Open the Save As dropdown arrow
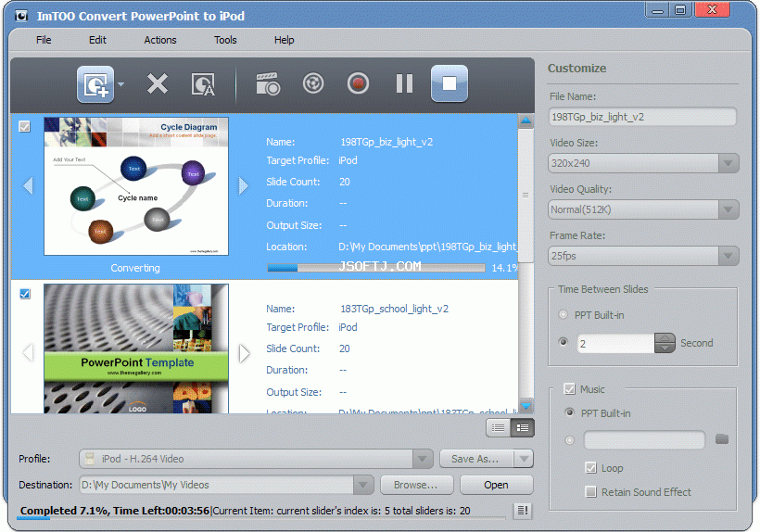This screenshot has width=760, height=532. 524,459
